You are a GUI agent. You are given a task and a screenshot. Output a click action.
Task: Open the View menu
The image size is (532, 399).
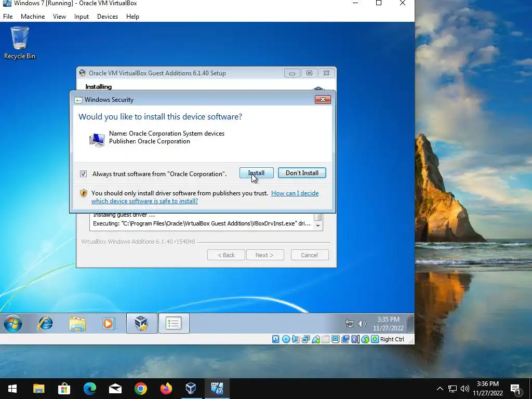(x=59, y=16)
